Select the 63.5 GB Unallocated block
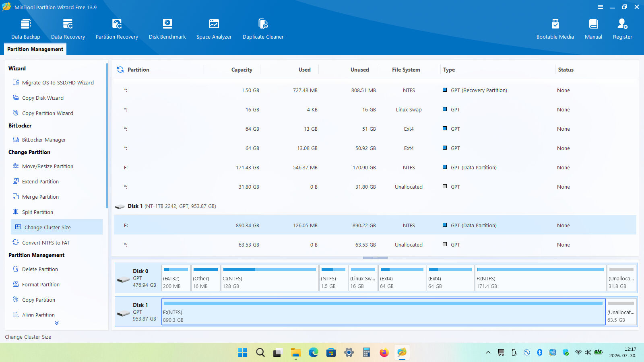644x362 pixels. (x=621, y=311)
